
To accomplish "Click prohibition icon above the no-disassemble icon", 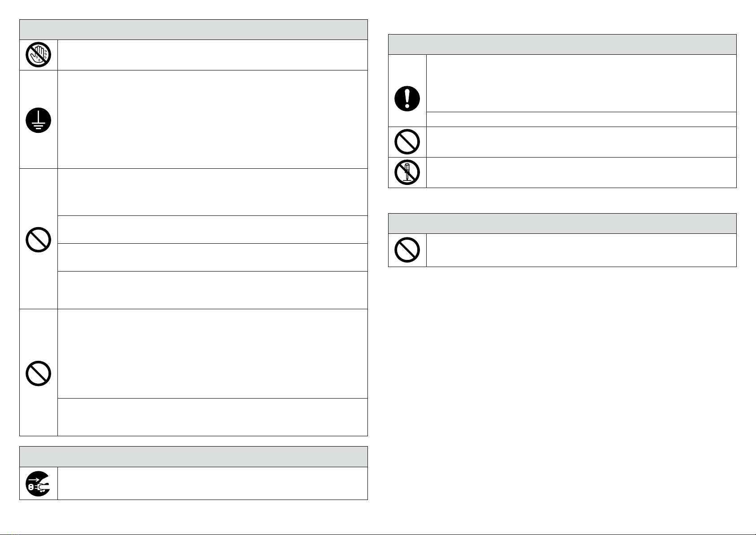I will [x=407, y=142].
